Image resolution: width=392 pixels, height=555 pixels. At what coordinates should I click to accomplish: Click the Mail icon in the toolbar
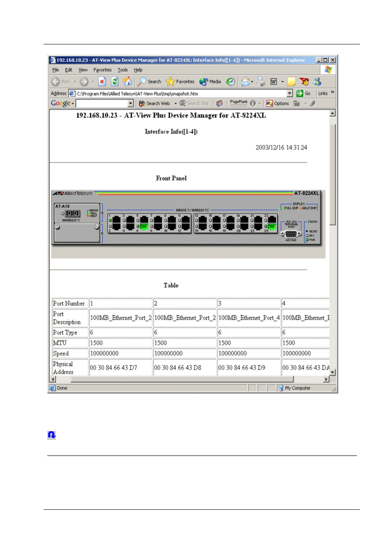coord(245,82)
